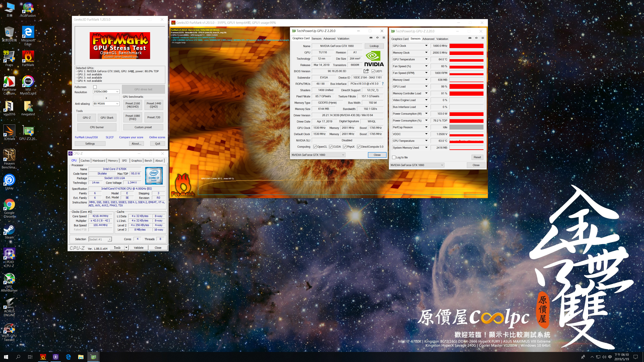Screen dimensions: 644x362
Task: Open the Compare your score link
Action: coord(131,137)
